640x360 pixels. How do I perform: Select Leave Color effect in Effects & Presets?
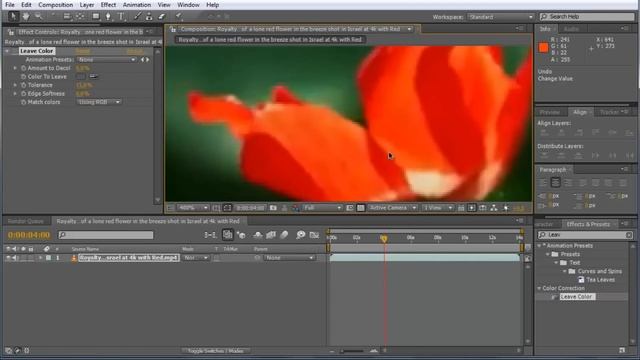pyautogui.click(x=577, y=297)
